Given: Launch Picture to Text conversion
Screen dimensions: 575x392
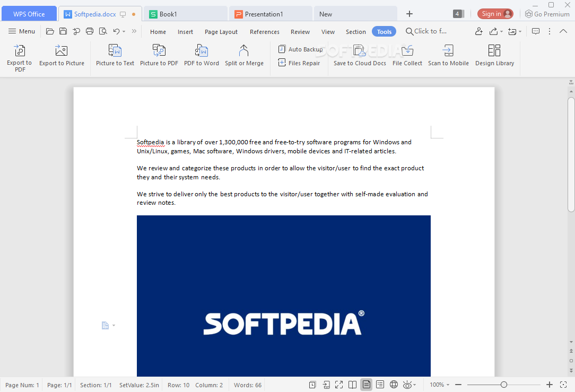Looking at the screenshot, I should (115, 55).
